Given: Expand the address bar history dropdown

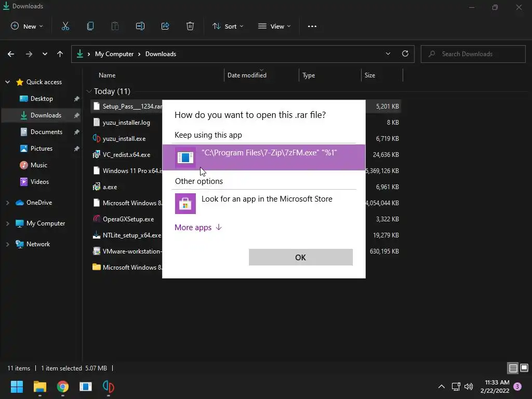Looking at the screenshot, I should [x=388, y=54].
